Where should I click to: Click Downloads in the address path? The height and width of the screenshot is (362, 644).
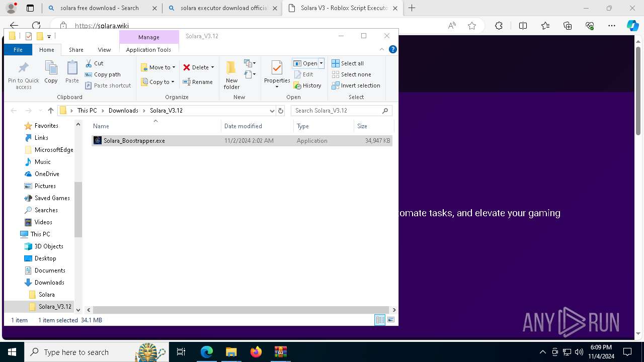pos(123,111)
